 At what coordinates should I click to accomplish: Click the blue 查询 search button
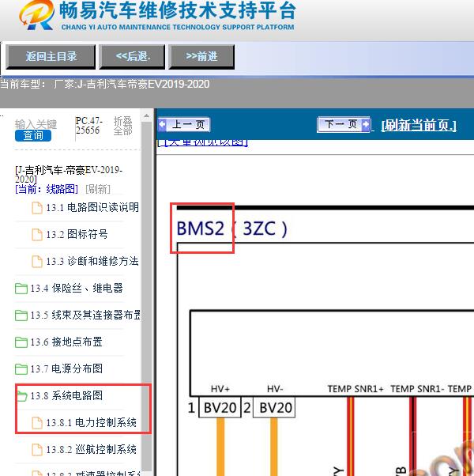33,135
